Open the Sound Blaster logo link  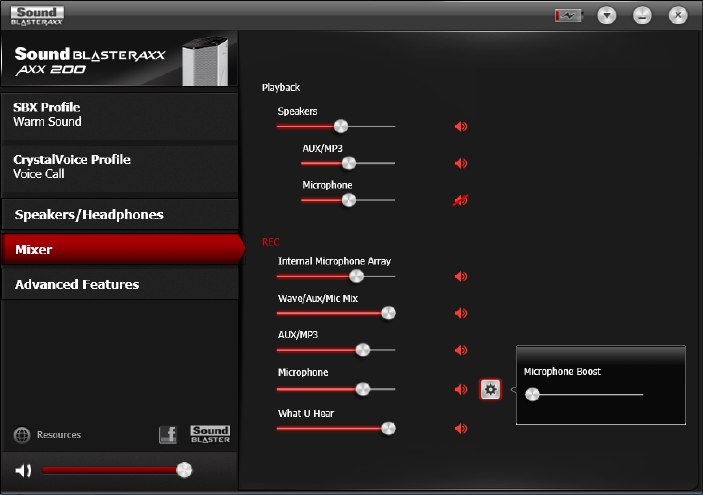tap(210, 434)
